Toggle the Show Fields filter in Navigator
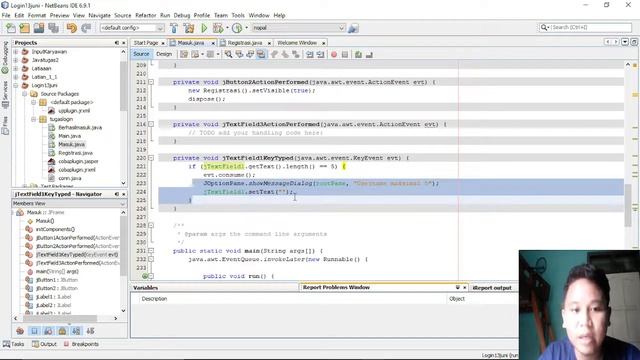 click(x=34, y=331)
